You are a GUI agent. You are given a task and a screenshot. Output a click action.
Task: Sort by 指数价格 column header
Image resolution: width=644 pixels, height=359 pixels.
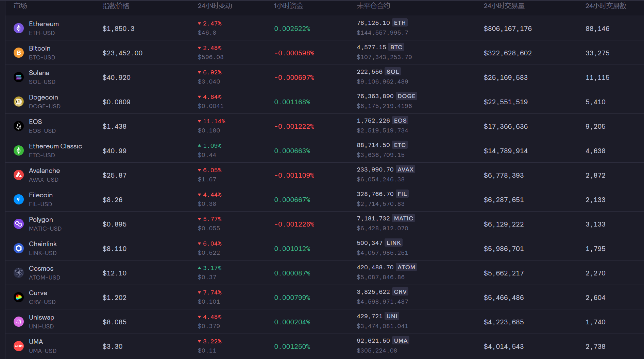coord(116,6)
